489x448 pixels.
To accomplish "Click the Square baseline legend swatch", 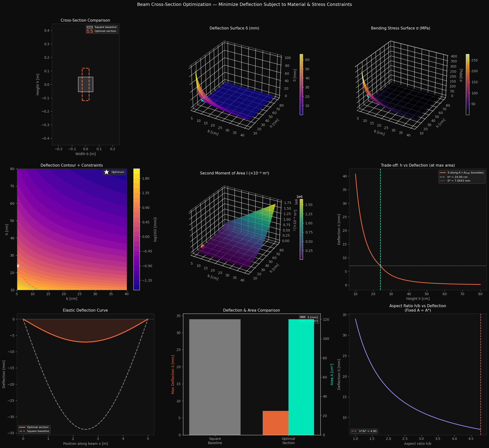I will 90,27.
